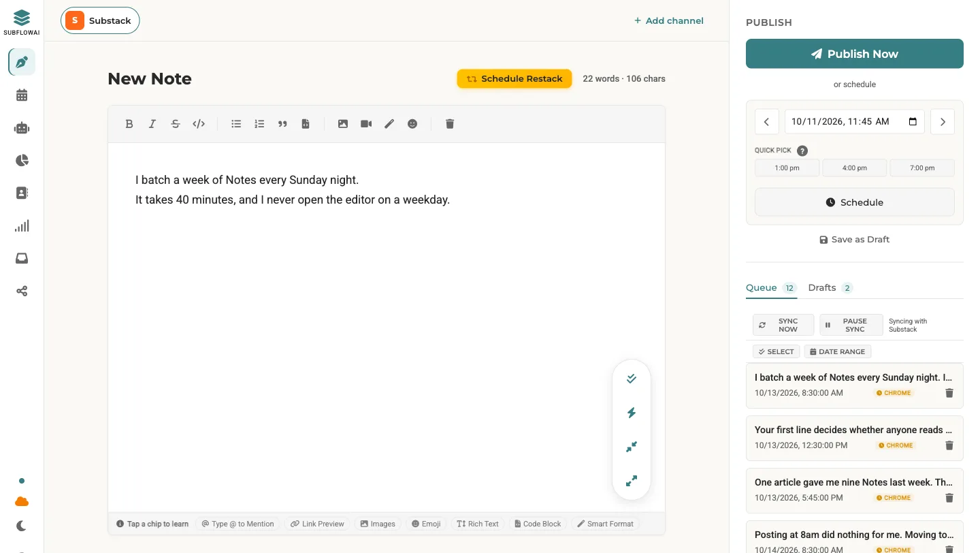980x553 pixels.
Task: Open the pie chart analytics in sidebar
Action: [22, 161]
